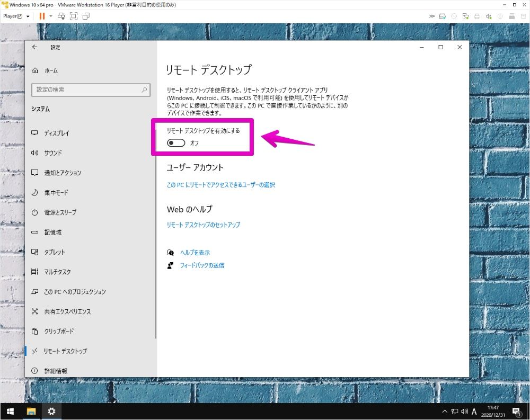Click the feedback person icon
Viewport: 530px width, 420px height.
tap(170, 265)
